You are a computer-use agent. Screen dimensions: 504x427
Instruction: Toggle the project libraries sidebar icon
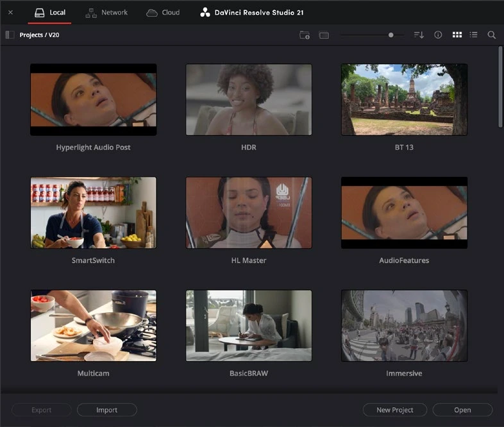[10, 35]
